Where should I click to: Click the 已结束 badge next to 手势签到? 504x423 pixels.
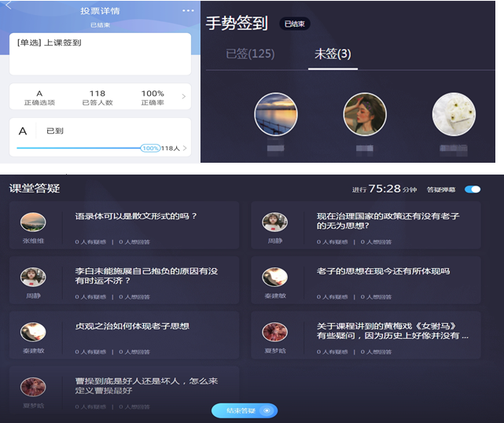click(x=295, y=24)
